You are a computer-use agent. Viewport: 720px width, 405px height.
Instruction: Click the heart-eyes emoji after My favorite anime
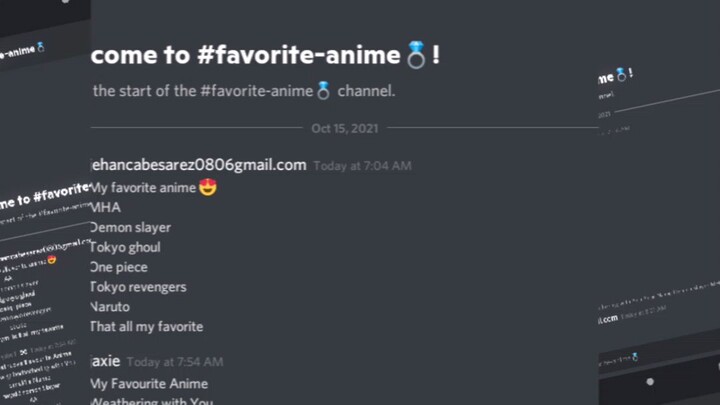pos(209,187)
